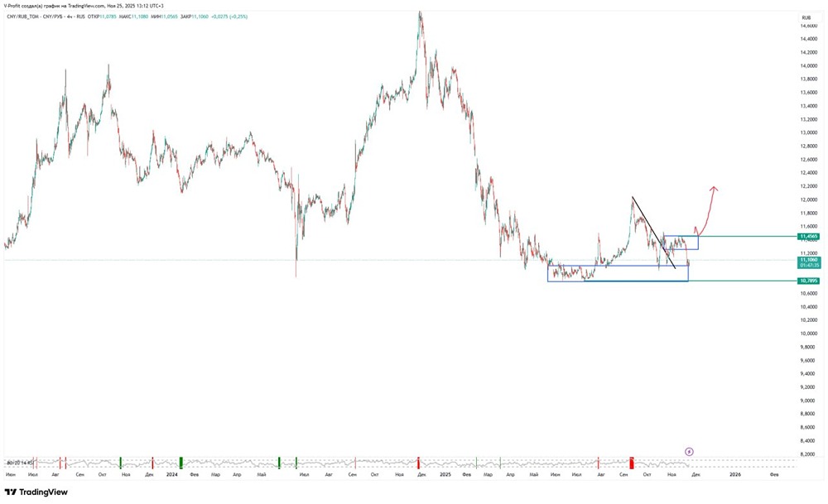
Task: Click the 14,4000 price axis label
Action: pyautogui.click(x=810, y=39)
